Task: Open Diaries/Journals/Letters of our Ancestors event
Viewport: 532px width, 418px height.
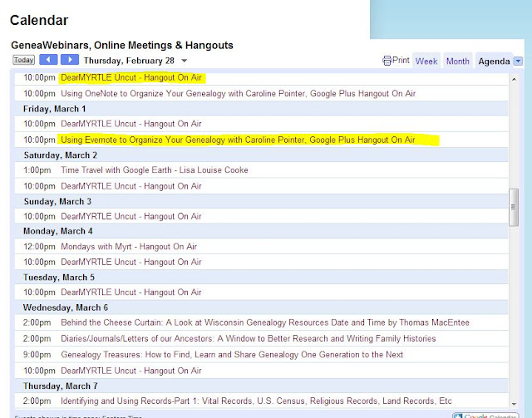Action: coord(249,338)
